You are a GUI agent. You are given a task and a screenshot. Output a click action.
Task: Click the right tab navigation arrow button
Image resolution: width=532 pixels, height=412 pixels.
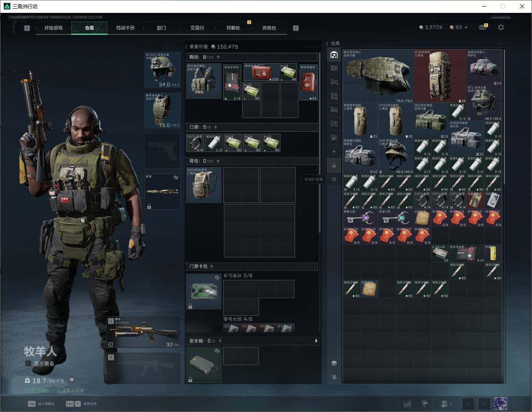click(x=296, y=28)
